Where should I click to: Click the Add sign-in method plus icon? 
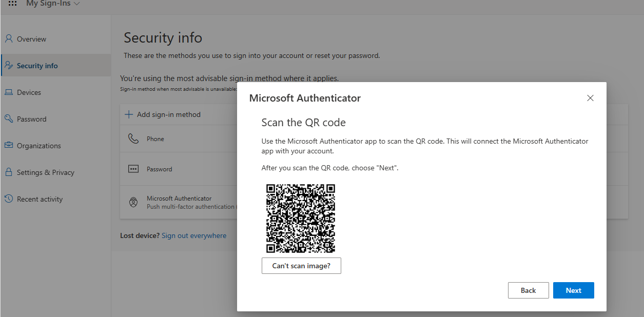click(x=128, y=114)
